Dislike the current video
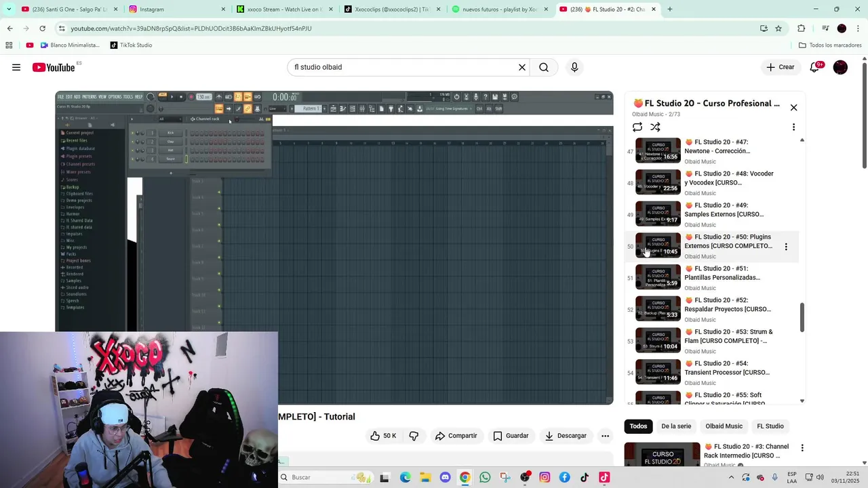Image resolution: width=868 pixels, height=488 pixels. coord(414,436)
